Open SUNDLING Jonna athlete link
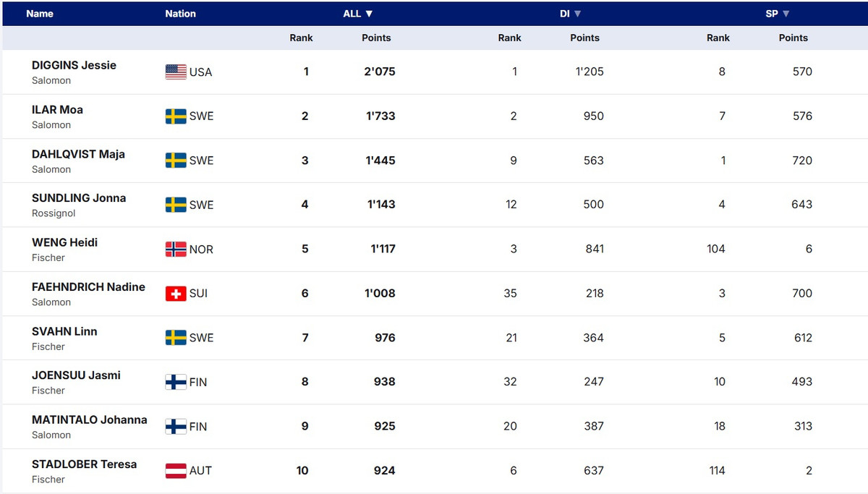This screenshot has height=494, width=868. click(x=79, y=198)
